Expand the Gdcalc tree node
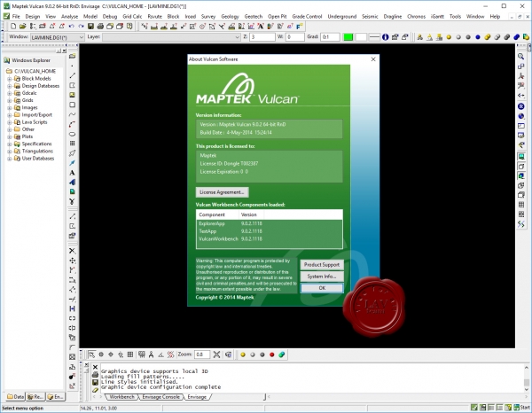The width and height of the screenshot is (532, 413). 10,93
